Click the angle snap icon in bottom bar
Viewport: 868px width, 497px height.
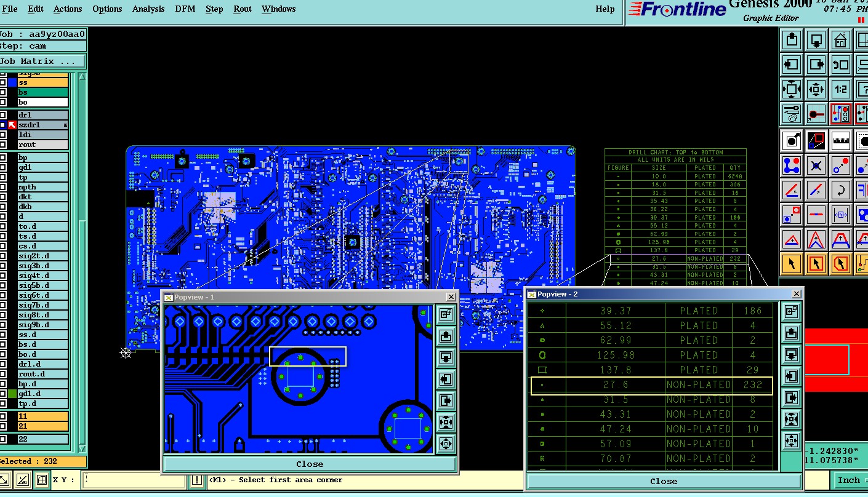point(22,480)
